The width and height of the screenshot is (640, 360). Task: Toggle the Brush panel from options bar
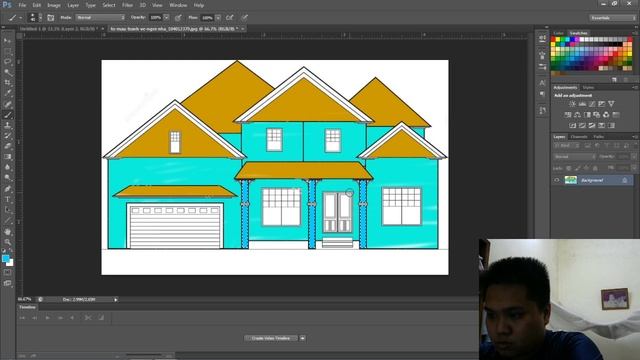(x=51, y=18)
